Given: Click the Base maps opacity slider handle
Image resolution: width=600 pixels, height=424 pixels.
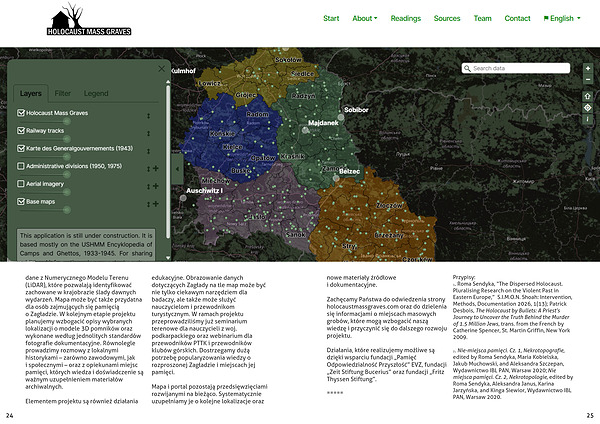Looking at the screenshot, I should (67, 210).
